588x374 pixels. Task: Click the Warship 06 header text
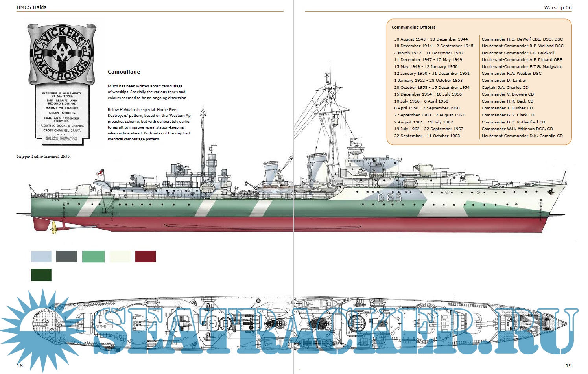[558, 7]
